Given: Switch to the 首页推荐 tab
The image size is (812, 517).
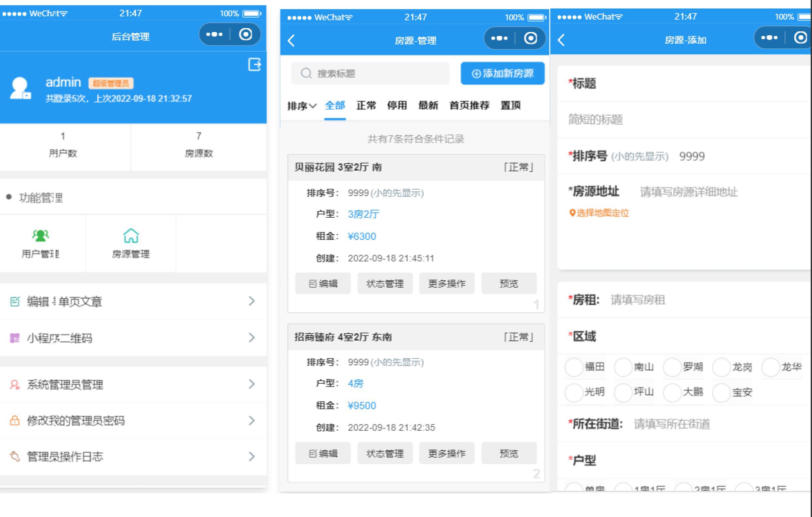Looking at the screenshot, I should 469,106.
